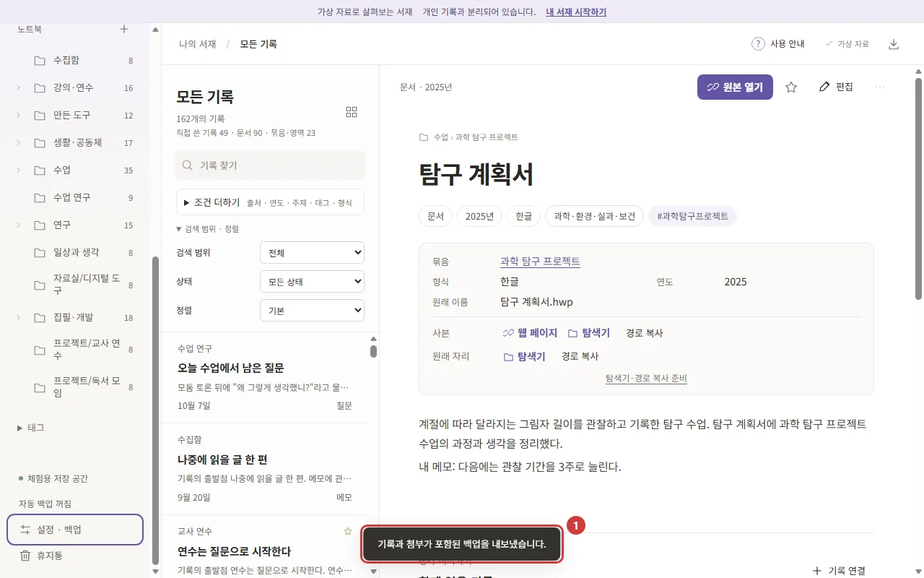
Task: Go to 나의 서재 breadcrumb
Action: 198,44
